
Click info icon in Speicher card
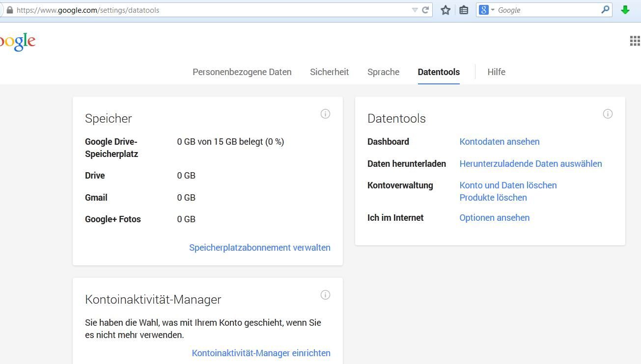click(x=325, y=114)
